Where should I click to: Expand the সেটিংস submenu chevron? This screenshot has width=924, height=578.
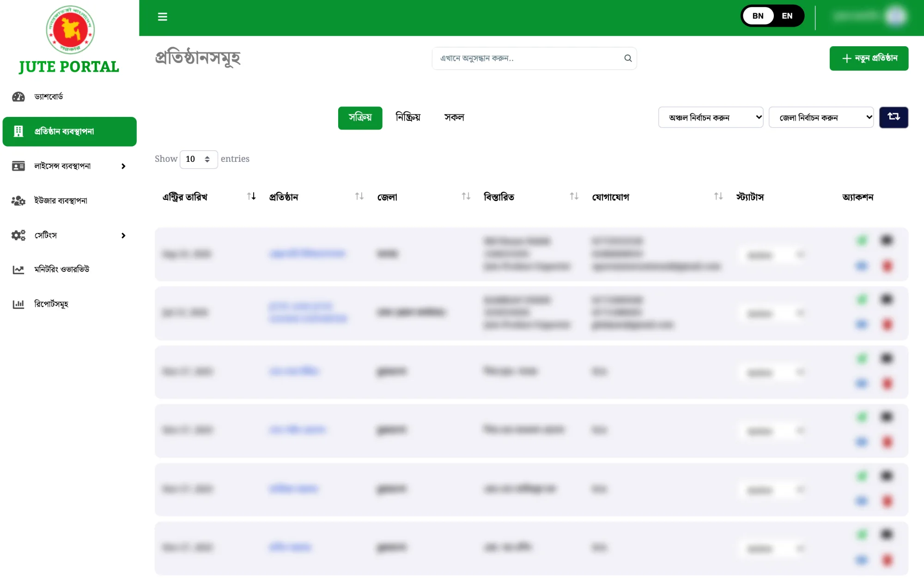click(x=123, y=236)
